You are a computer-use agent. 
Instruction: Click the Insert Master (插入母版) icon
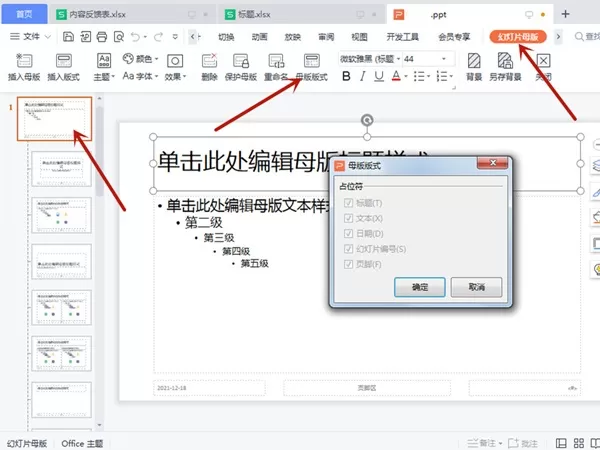click(x=24, y=60)
